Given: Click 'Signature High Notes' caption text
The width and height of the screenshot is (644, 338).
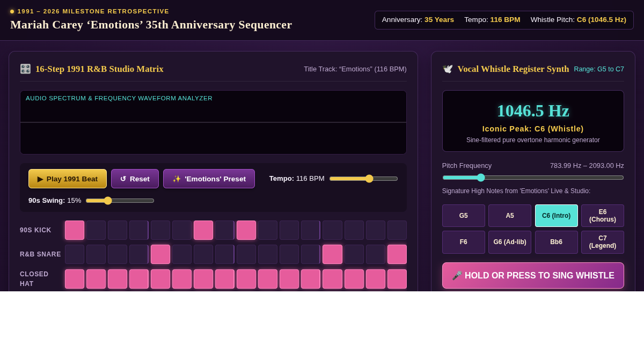Looking at the screenshot, I should (516, 191).
